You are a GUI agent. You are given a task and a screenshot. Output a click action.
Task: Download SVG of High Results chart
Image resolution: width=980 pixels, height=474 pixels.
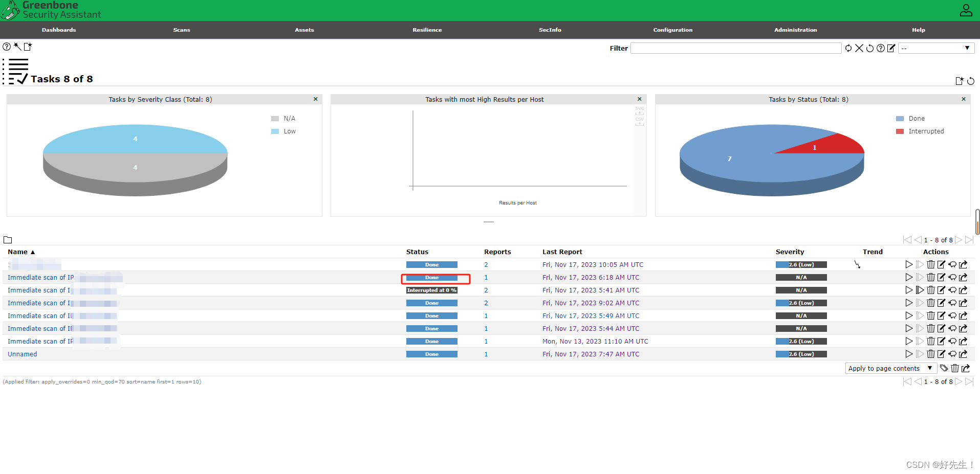[640, 110]
